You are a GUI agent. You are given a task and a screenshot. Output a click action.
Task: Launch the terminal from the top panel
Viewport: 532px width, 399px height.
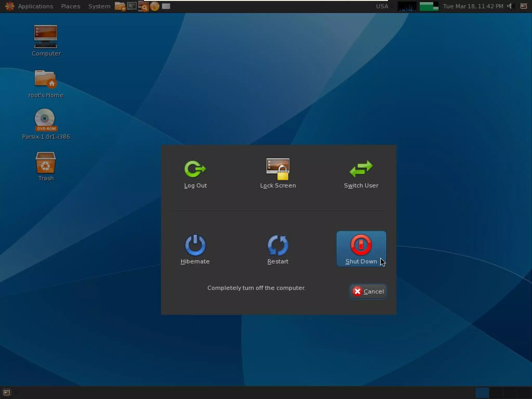(132, 6)
